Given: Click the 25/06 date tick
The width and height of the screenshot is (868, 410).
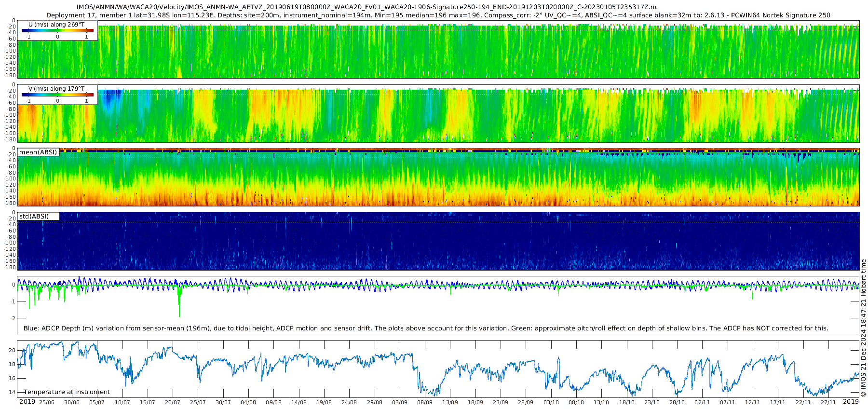Looking at the screenshot, I should [47, 402].
